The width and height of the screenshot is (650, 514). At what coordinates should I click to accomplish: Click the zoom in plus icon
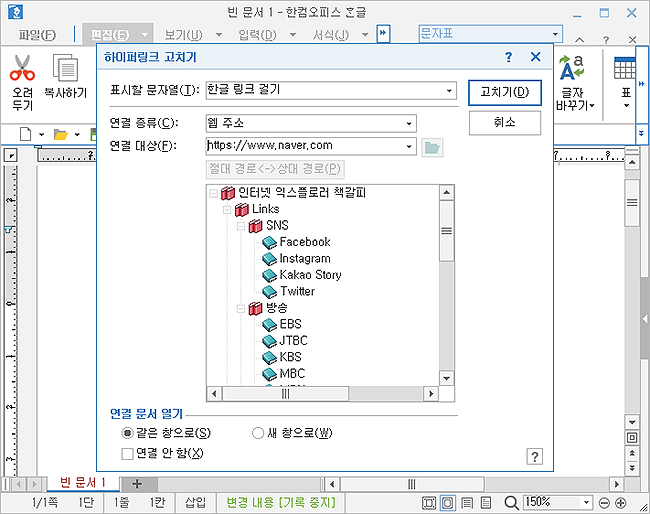(621, 503)
